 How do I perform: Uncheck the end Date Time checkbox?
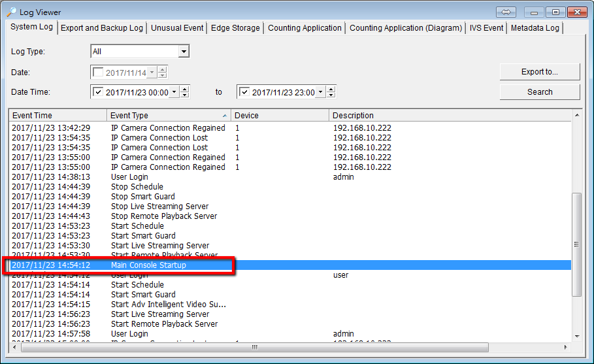pos(245,92)
